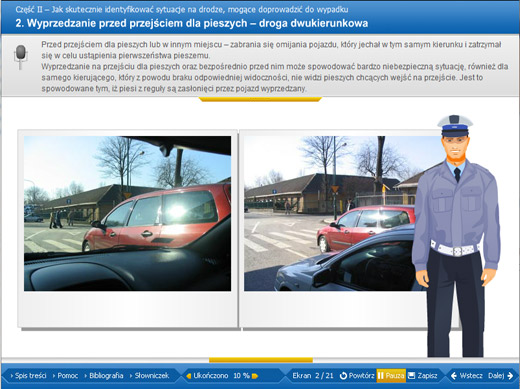This screenshot has height=389, width=520.
Task: Click the microphone narration icon
Action: click(21, 57)
